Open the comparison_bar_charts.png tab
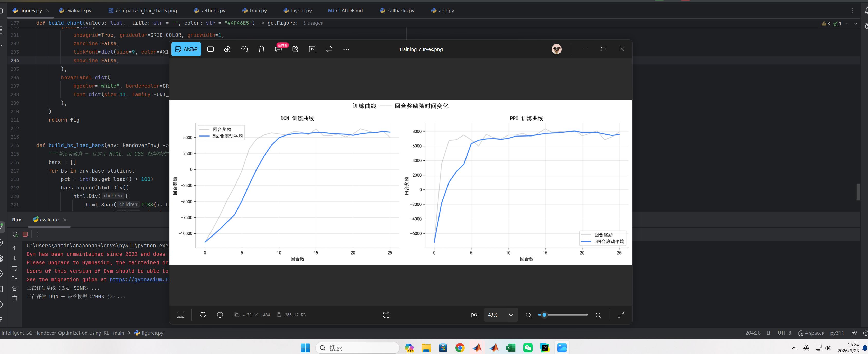This screenshot has width=868, height=354. tap(143, 11)
